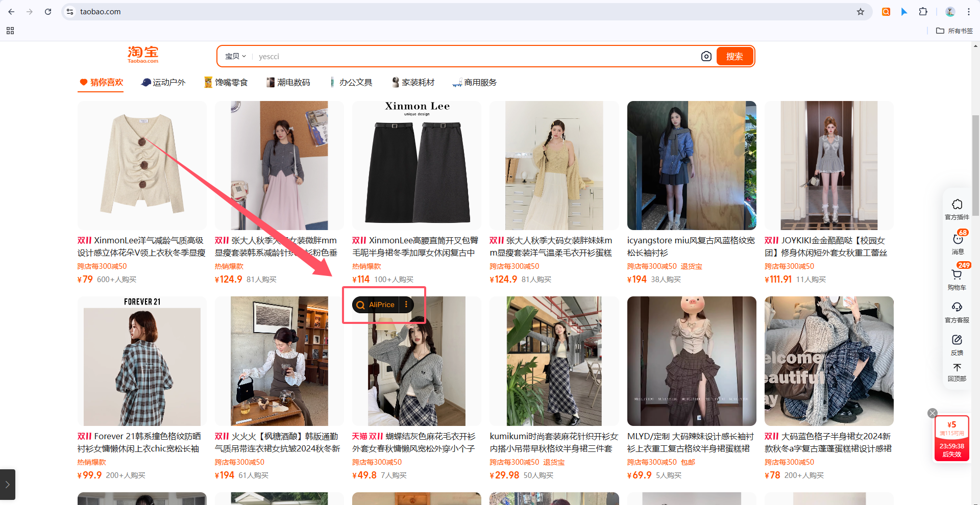Open the apps grid in the bookmarks bar
Screen dimensions: 980x505
pos(10,31)
